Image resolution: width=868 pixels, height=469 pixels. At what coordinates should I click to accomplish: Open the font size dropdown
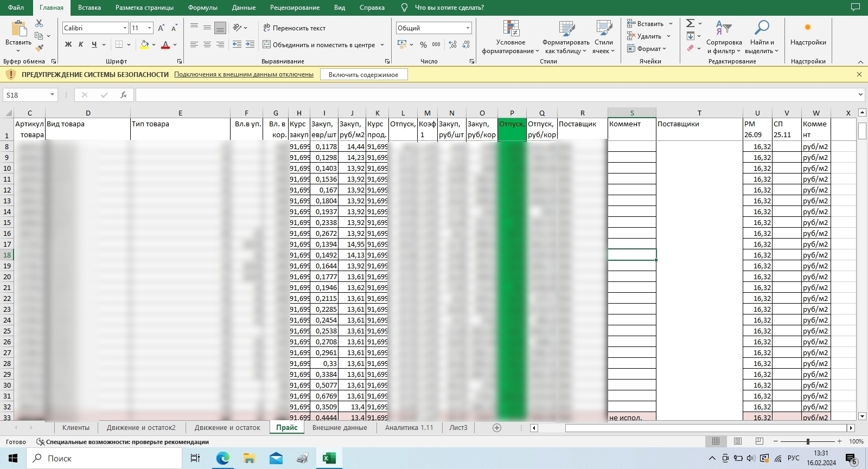[x=149, y=28]
